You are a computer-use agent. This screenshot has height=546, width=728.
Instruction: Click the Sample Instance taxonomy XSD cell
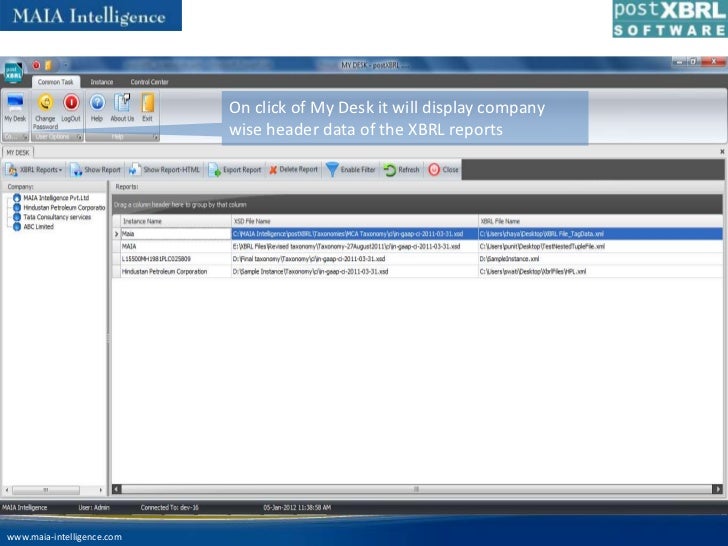[x=355, y=271]
